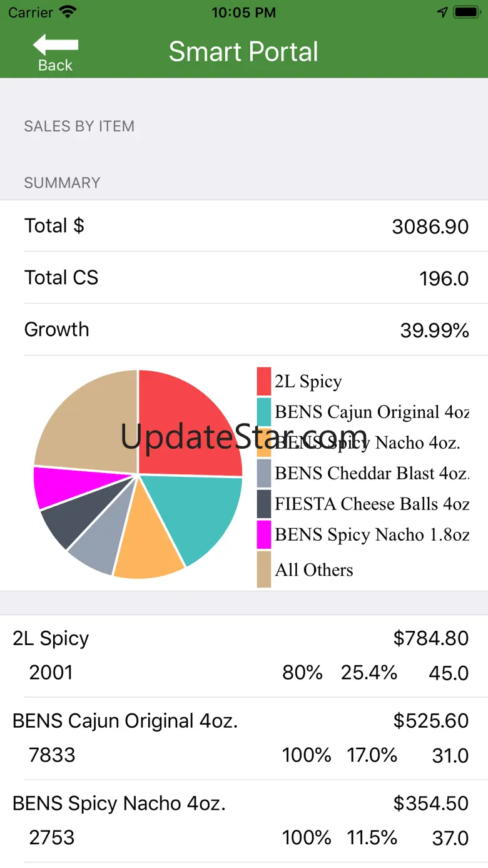
Task: Tap the Growth summary row
Action: pyautogui.click(x=244, y=329)
